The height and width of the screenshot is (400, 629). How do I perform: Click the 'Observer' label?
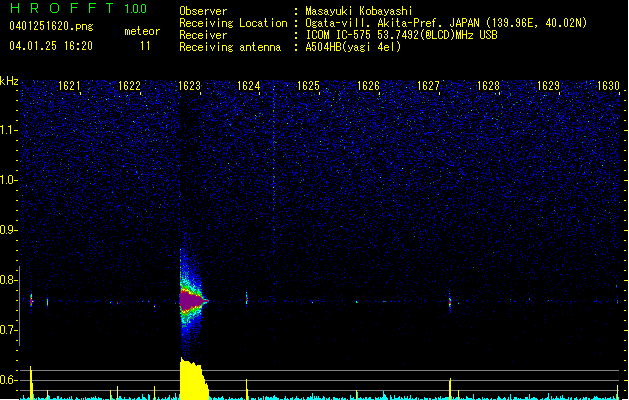(203, 11)
